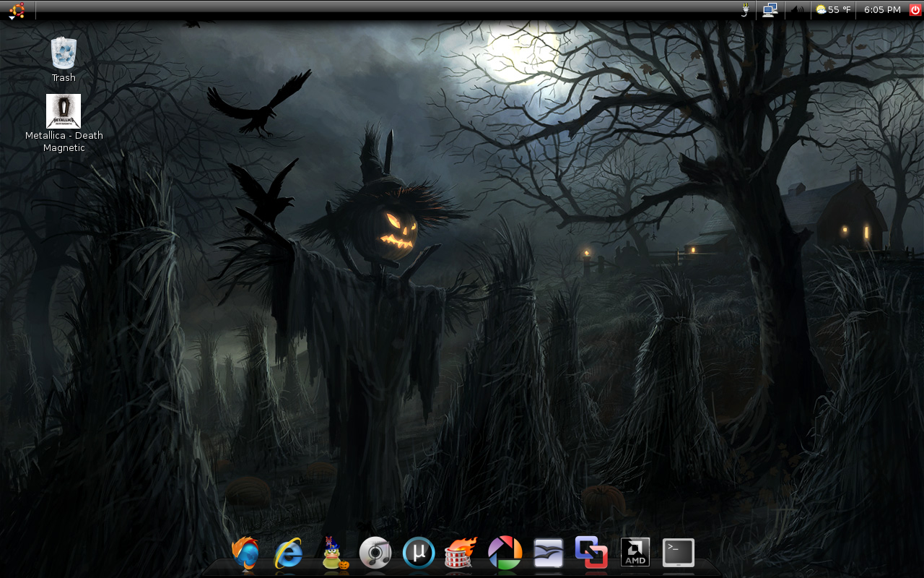Image resolution: width=924 pixels, height=578 pixels.
Task: Launch Firefox from the dock
Action: [x=245, y=553]
